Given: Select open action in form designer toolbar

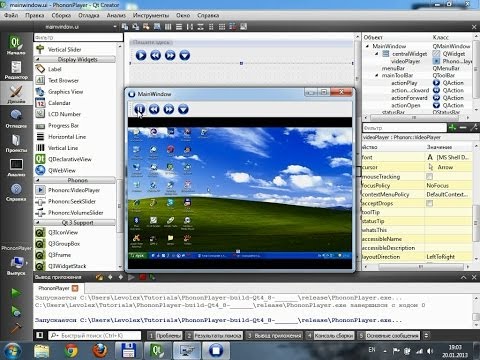Looking at the screenshot, I should (185, 55).
